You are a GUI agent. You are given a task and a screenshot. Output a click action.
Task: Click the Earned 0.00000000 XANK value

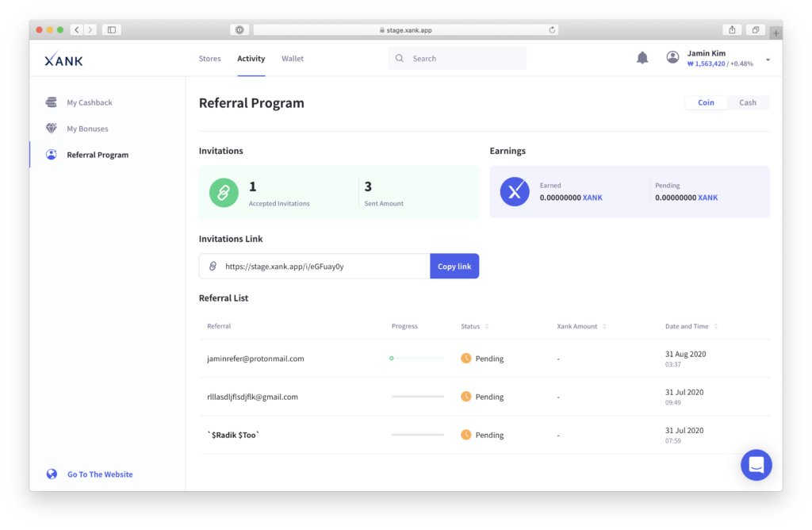point(571,198)
